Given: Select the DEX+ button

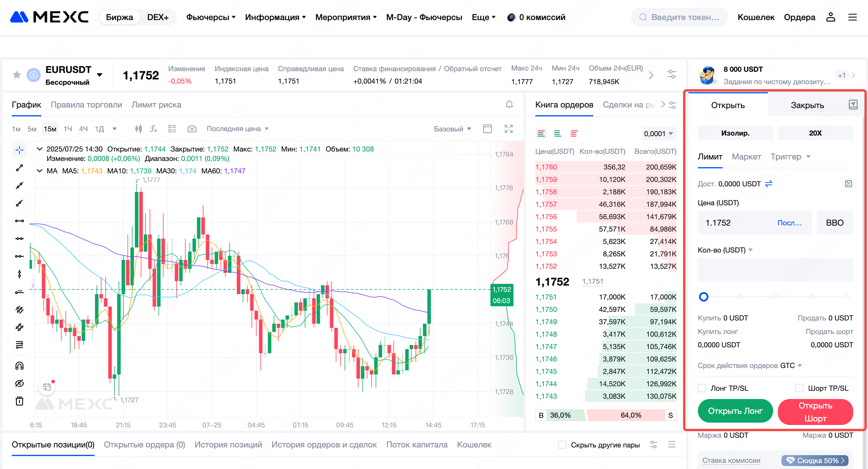Looking at the screenshot, I should [158, 17].
